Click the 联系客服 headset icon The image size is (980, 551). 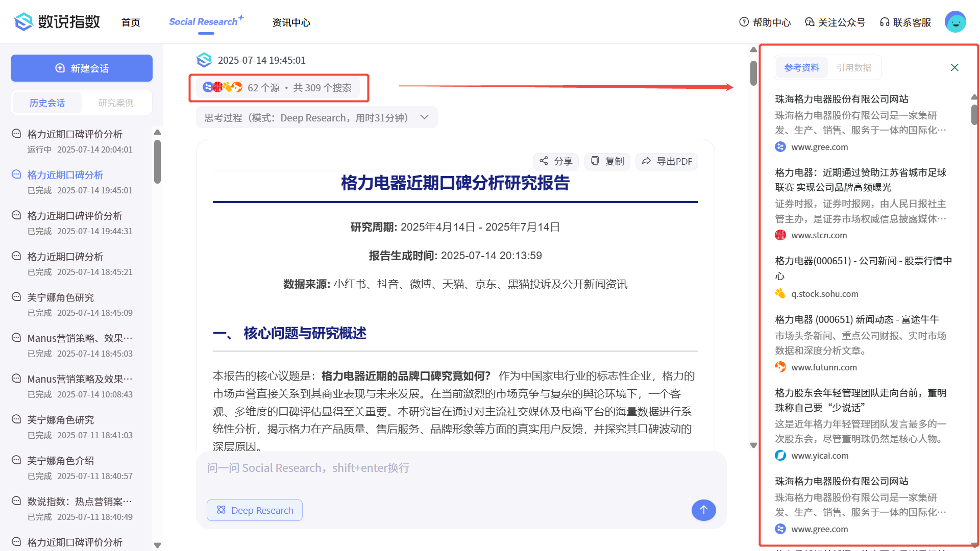(x=885, y=22)
